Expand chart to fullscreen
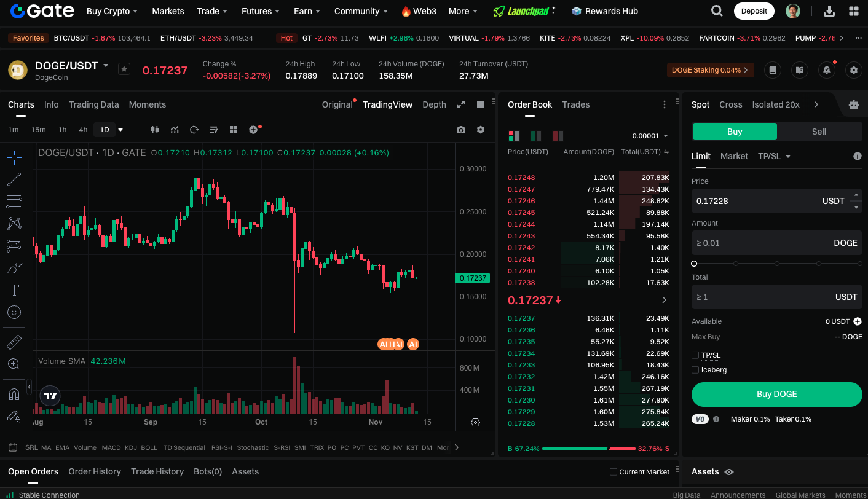 click(x=461, y=104)
